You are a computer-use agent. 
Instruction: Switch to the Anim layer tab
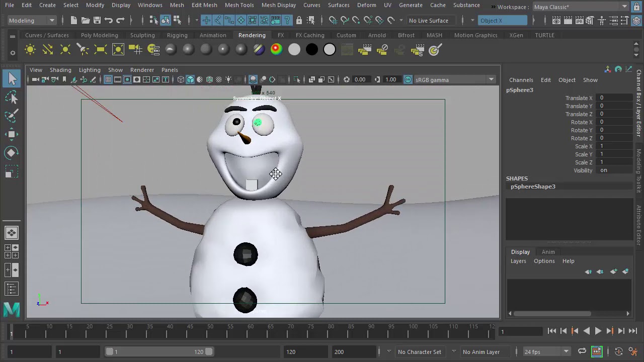[x=548, y=252]
